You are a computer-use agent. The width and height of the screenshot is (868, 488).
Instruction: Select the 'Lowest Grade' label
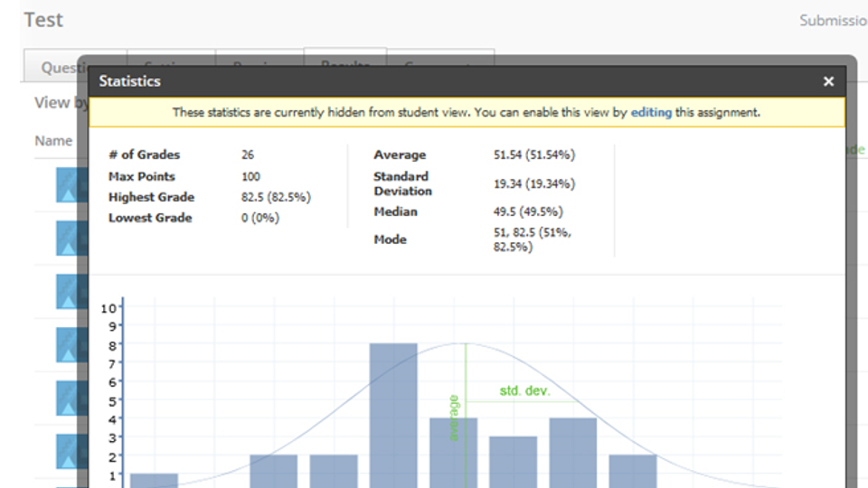point(150,218)
